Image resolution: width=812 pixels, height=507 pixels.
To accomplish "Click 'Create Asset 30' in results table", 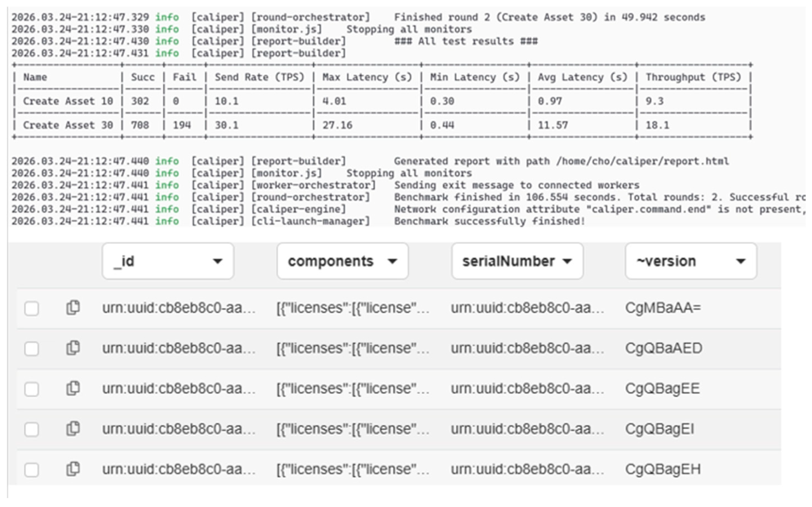I will coord(68,125).
